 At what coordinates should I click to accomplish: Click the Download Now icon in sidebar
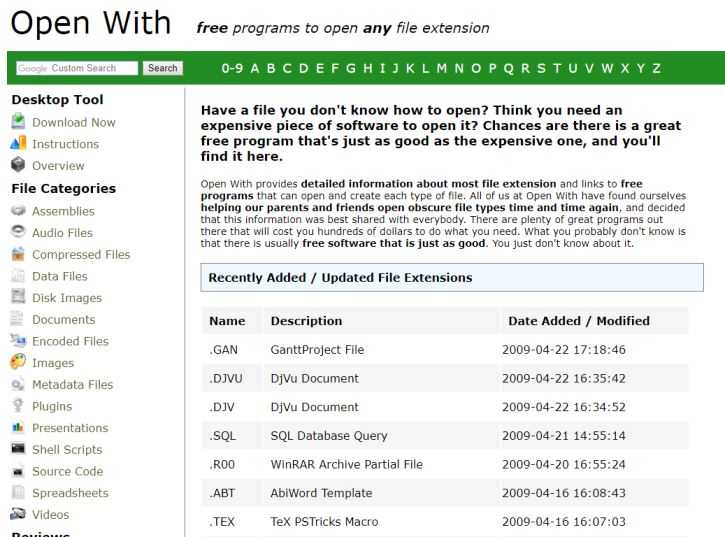[17, 123]
